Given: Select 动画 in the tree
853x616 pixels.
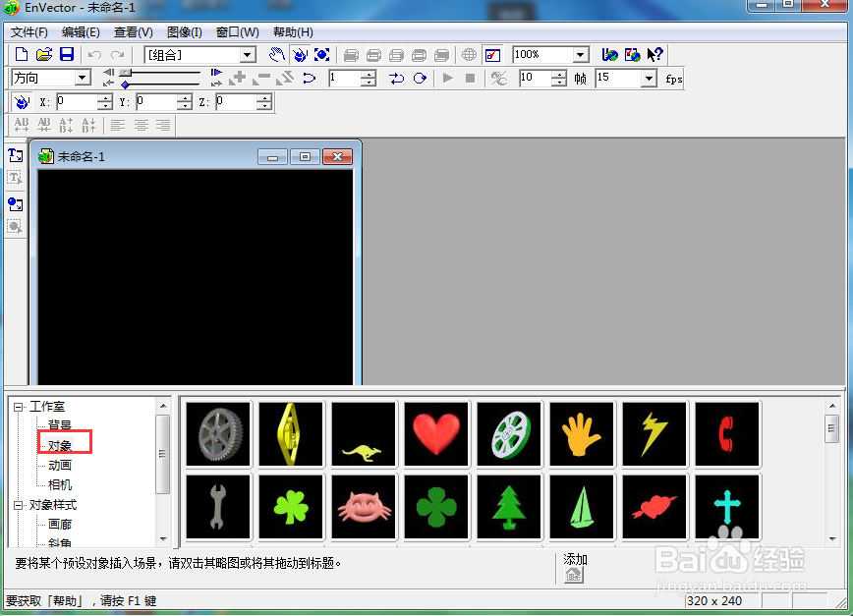Looking at the screenshot, I should pos(60,465).
